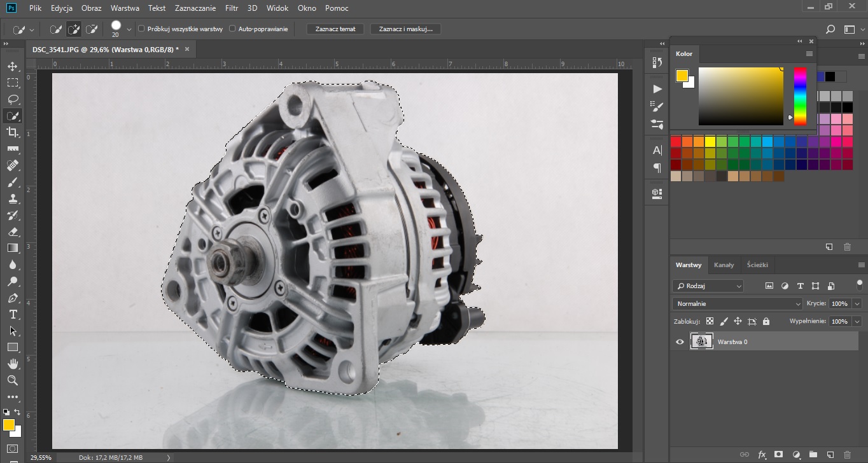Click the delete layer trash icon
868x463 pixels.
pos(846,455)
